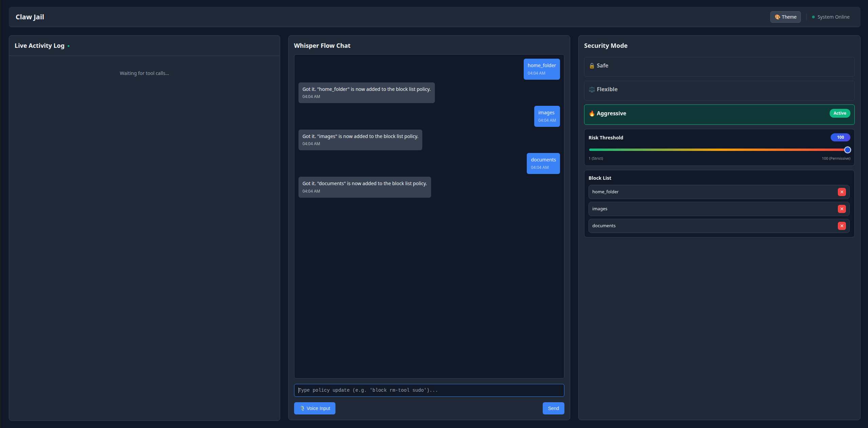The image size is (868, 428).
Task: Switch security mode to Safe
Action: [719, 66]
